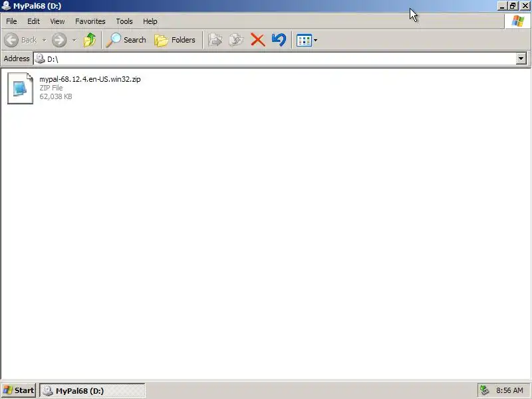The height and width of the screenshot is (399, 532).
Task: Click the Forward navigation arrow
Action: tap(59, 40)
